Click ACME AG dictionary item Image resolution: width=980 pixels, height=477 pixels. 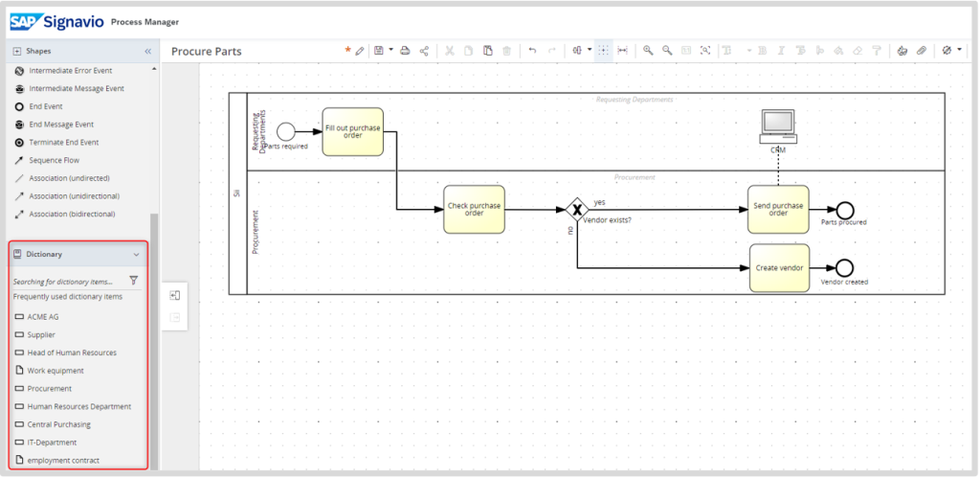click(x=36, y=317)
